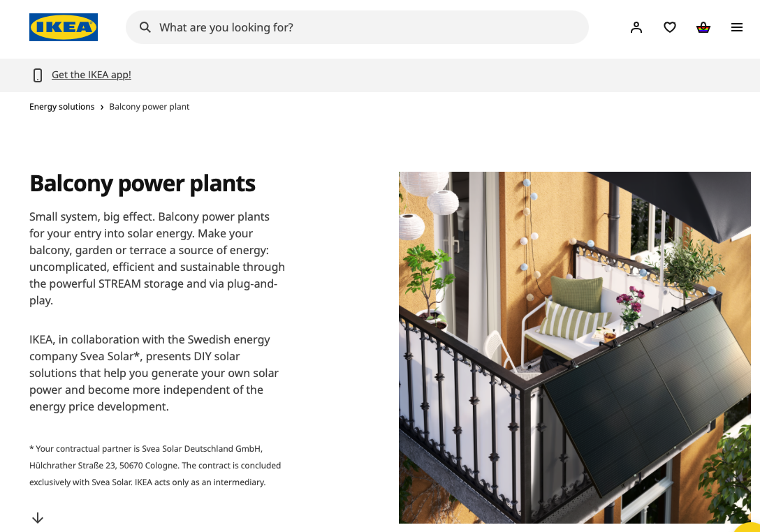View the rainbow shopping basket icon

[x=703, y=27]
